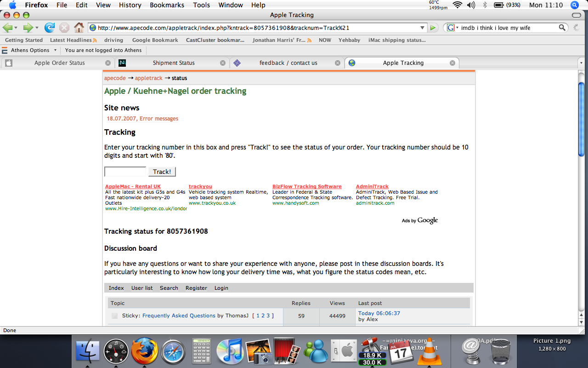The image size is (588, 368).
Task: Expand the Forward button history dropdown
Action: pyautogui.click(x=37, y=28)
